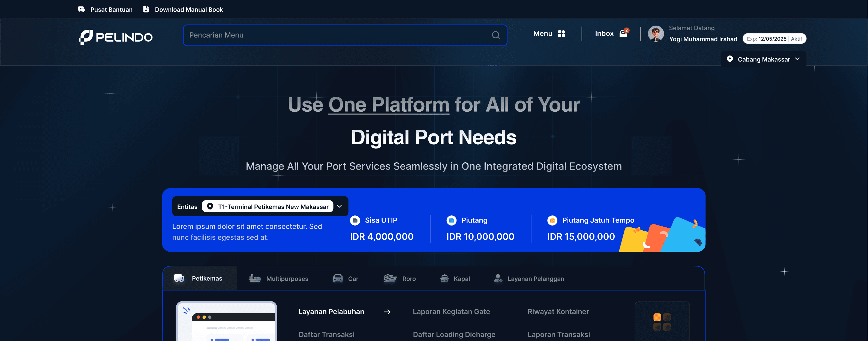868x341 pixels.
Task: Switch to the Multipurposes tab
Action: 278,278
